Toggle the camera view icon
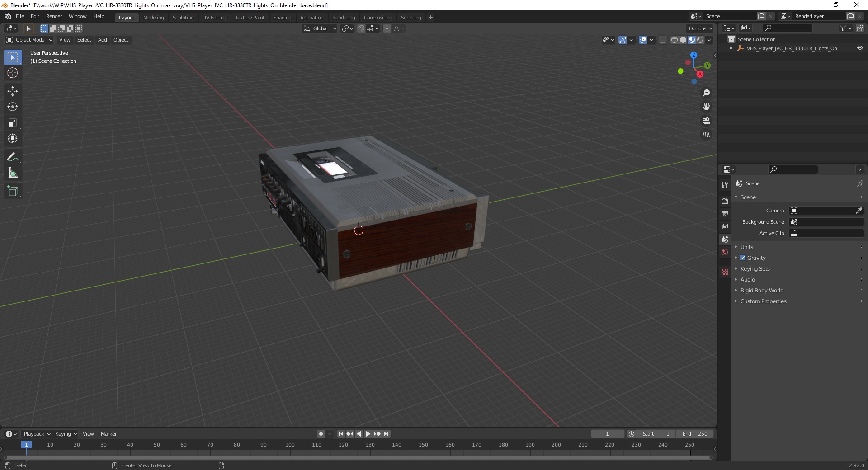Viewport: 868px width, 470px height. tap(706, 121)
